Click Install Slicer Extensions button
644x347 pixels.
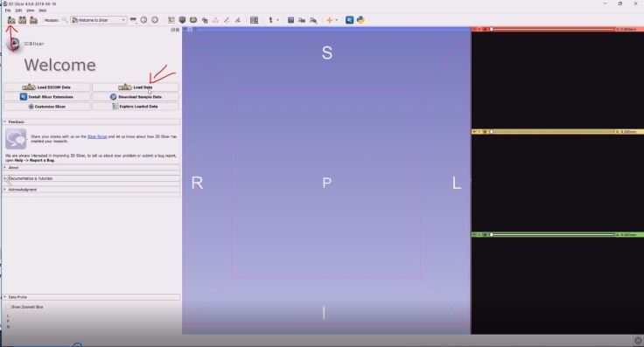click(47, 97)
